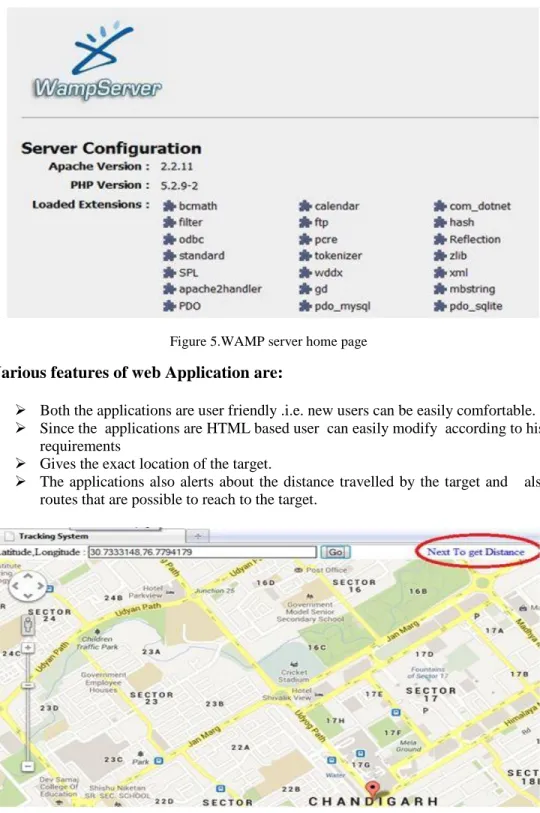Click the gd extension puzzle icon
The image size is (540, 813).
click(305, 289)
